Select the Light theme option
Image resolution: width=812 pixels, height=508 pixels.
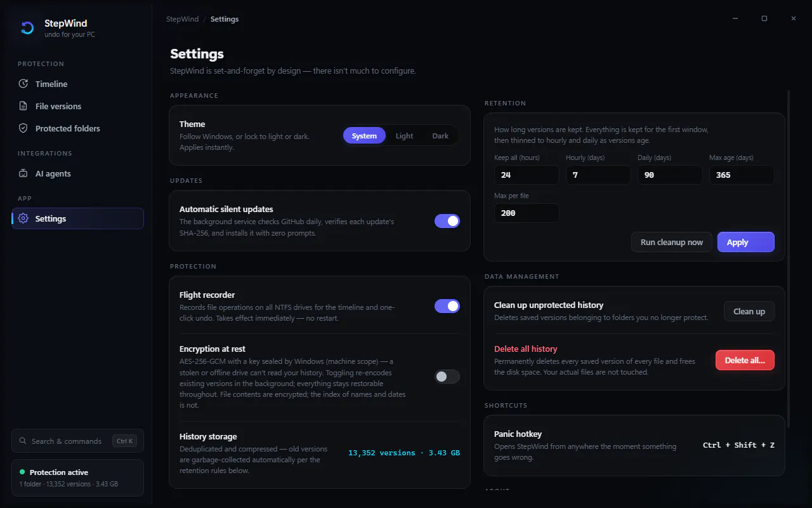[x=404, y=136]
